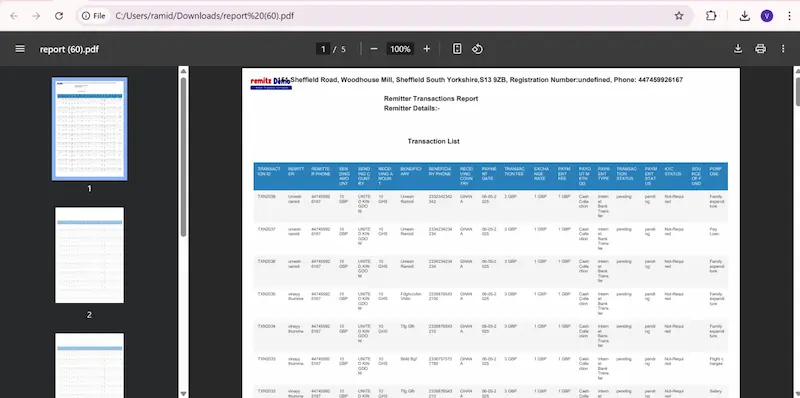800x398 pixels.
Task: Open the PDF viewer more actions menu
Action: (x=783, y=49)
